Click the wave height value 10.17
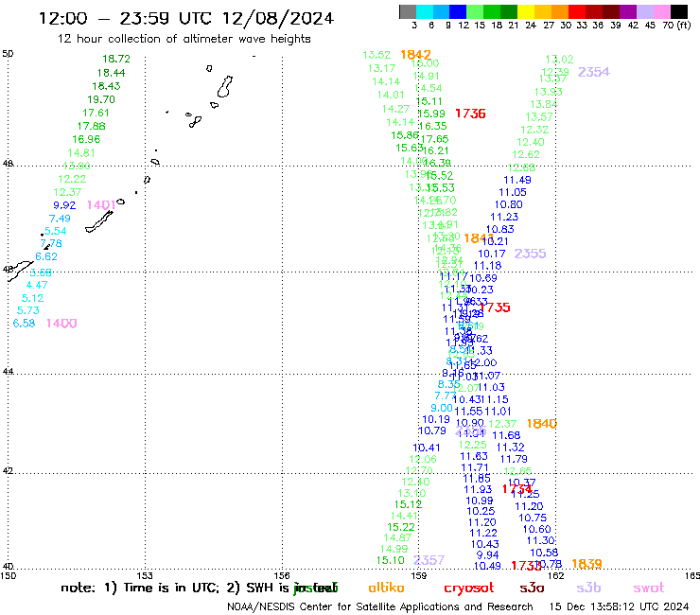 click(492, 254)
